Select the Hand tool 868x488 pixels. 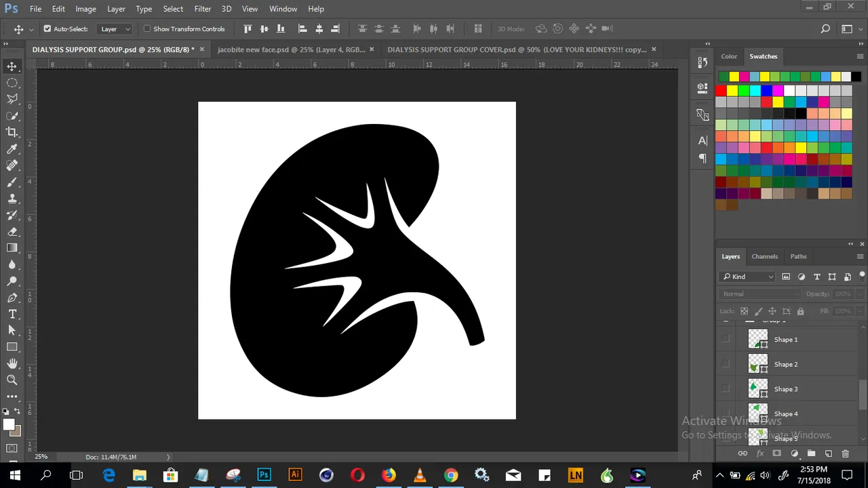point(12,364)
